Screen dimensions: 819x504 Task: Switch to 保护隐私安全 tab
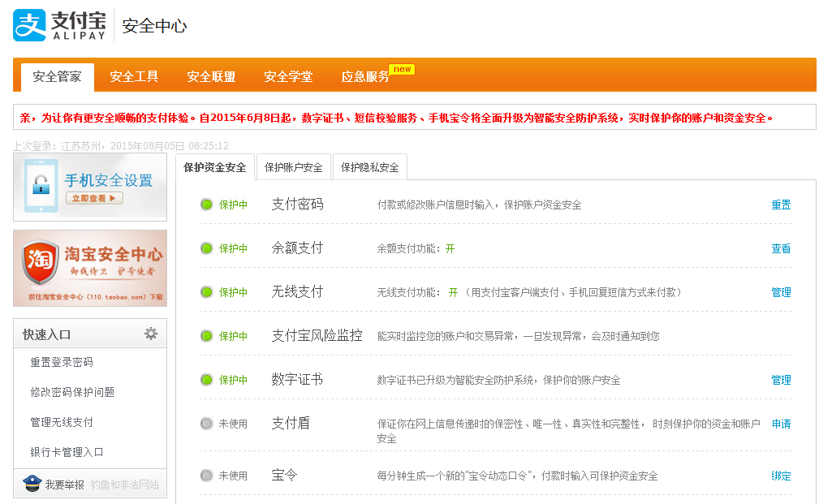(x=370, y=167)
